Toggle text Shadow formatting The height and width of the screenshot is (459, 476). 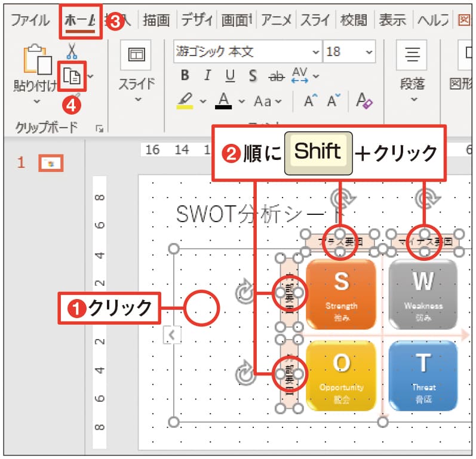pyautogui.click(x=253, y=76)
